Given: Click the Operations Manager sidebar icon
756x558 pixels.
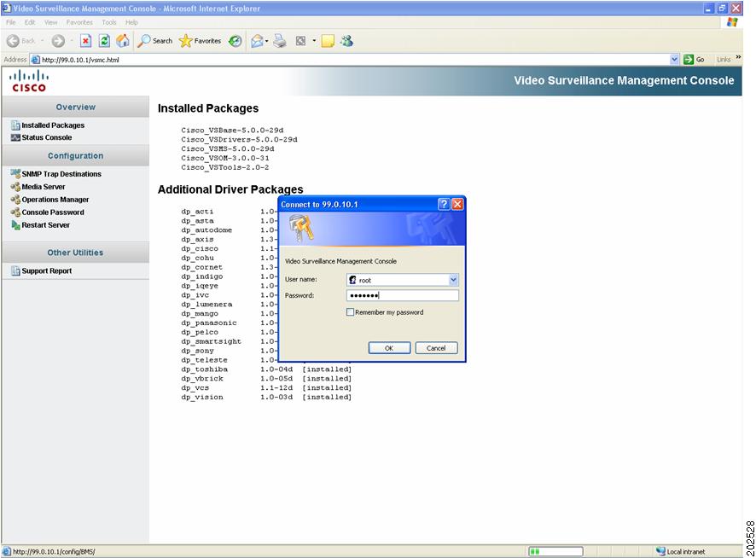Looking at the screenshot, I should point(15,199).
